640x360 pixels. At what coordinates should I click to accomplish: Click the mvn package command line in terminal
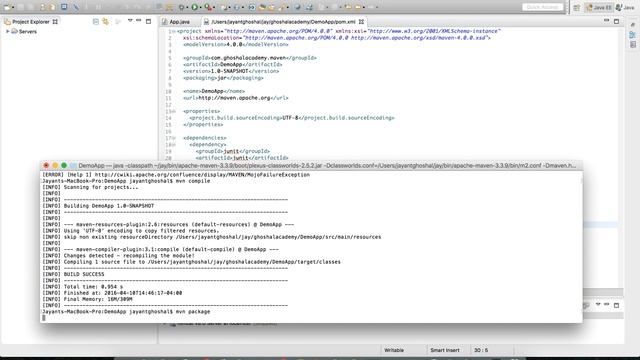[126, 312]
